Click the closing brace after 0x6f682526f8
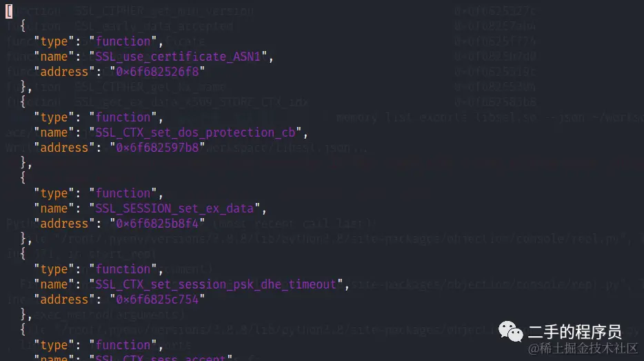 (x=23, y=87)
